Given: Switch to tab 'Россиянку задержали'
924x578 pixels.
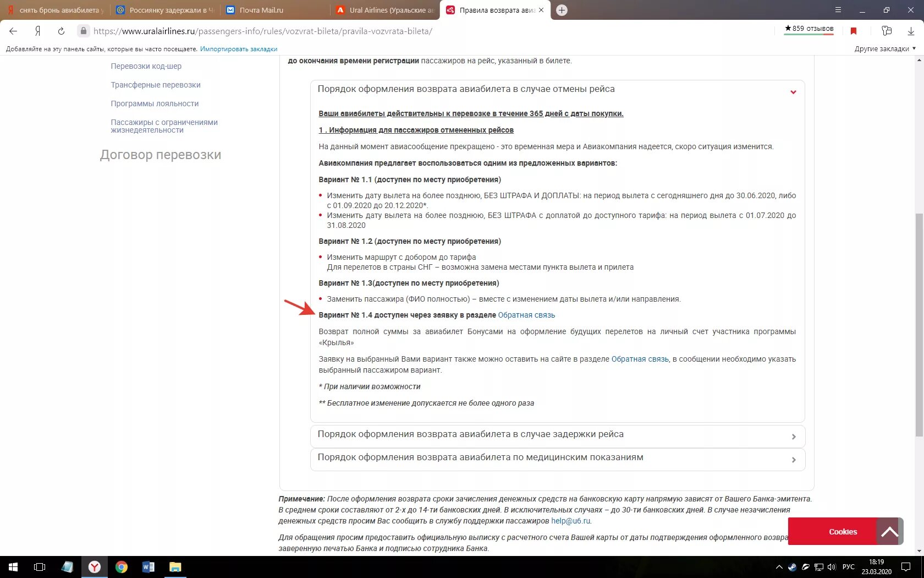Looking at the screenshot, I should [165, 10].
